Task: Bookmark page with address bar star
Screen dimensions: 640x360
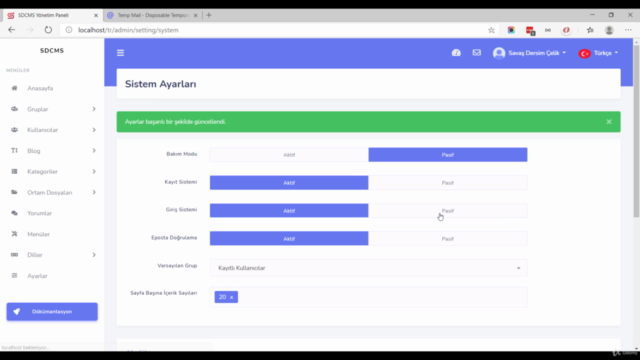Action: pos(491,30)
